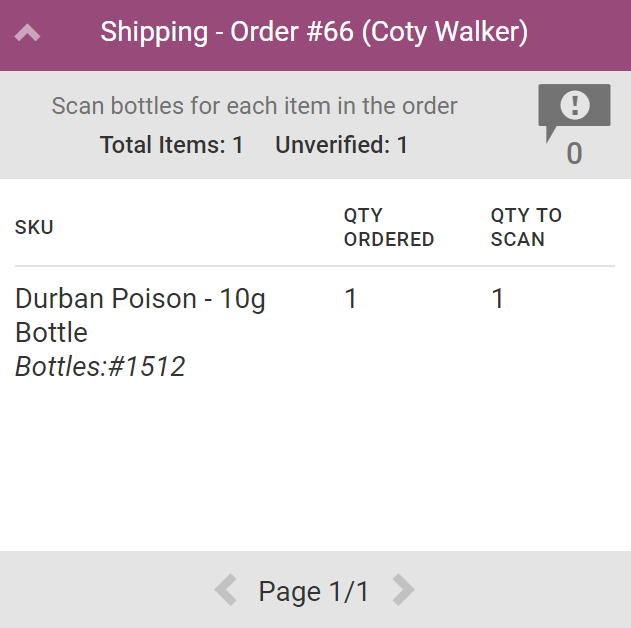Image resolution: width=631 pixels, height=628 pixels.
Task: Click the alert count number 0
Action: (x=574, y=154)
